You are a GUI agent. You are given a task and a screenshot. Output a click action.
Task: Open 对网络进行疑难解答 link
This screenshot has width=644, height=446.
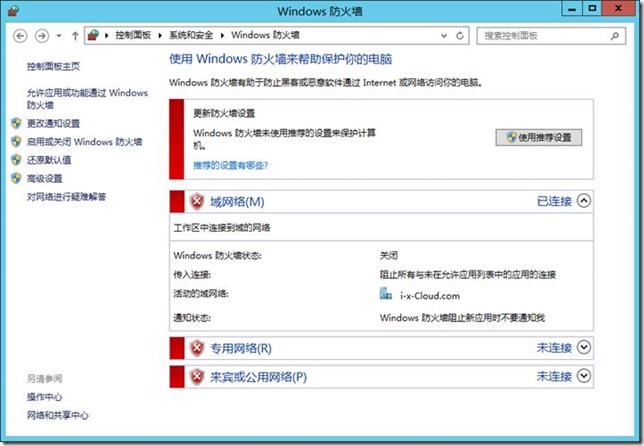click(67, 197)
